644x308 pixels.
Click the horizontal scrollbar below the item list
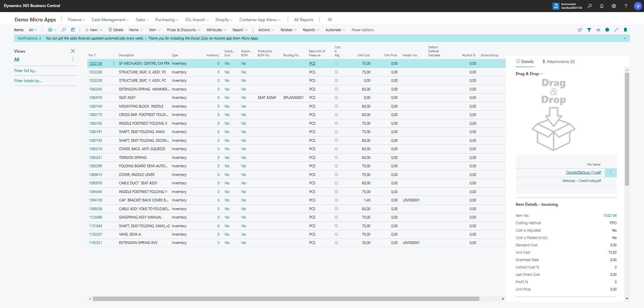[286, 299]
